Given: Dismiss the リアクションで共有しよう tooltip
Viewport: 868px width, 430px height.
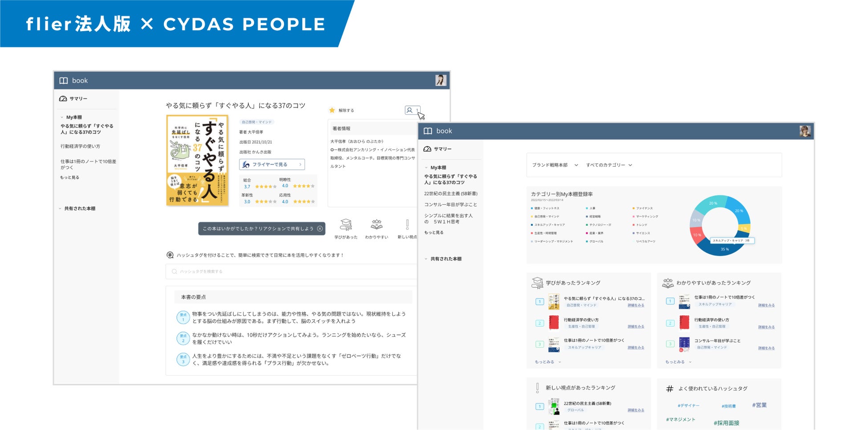Looking at the screenshot, I should pyautogui.click(x=320, y=228).
